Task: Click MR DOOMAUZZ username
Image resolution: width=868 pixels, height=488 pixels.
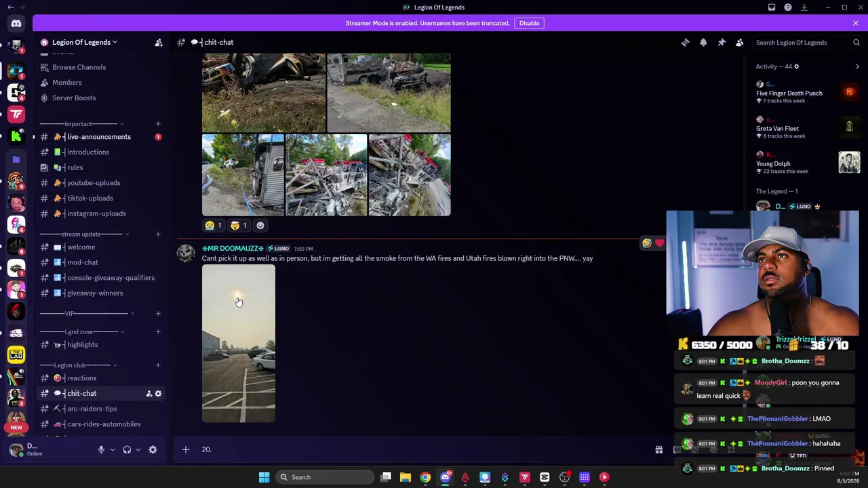Action: click(233, 249)
